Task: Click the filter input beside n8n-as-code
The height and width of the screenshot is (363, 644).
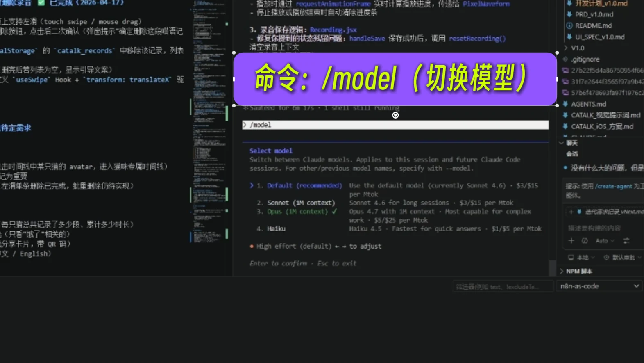Action: (503, 287)
